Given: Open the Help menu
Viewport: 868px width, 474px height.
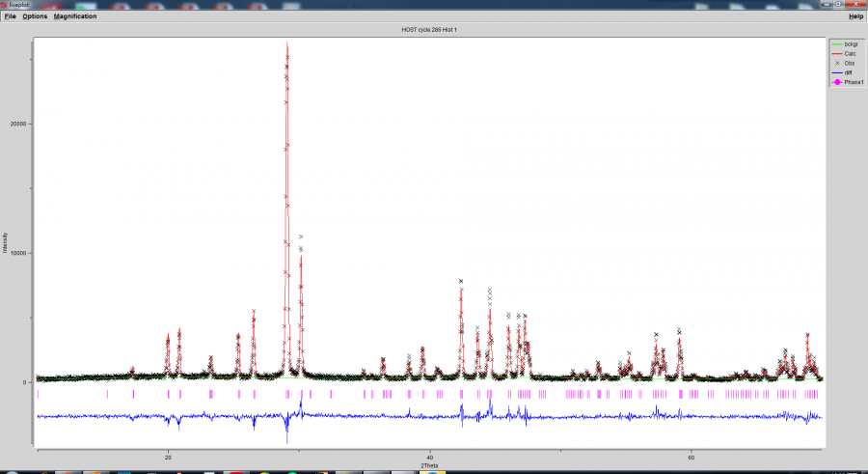Looking at the screenshot, I should 855,16.
